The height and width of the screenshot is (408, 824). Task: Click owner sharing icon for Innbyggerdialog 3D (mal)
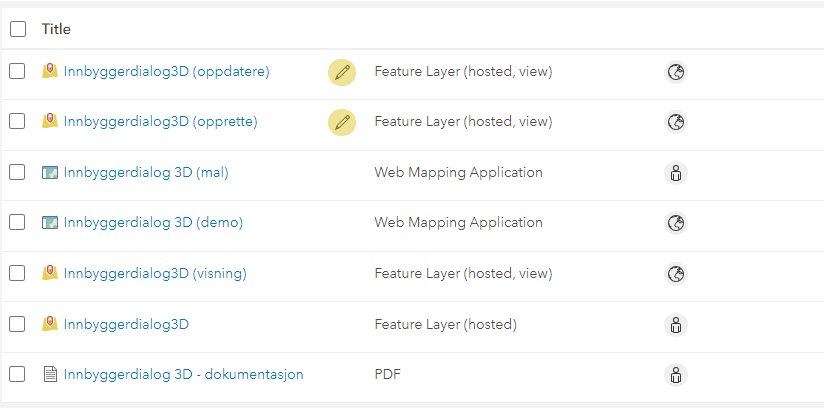pyautogui.click(x=676, y=173)
